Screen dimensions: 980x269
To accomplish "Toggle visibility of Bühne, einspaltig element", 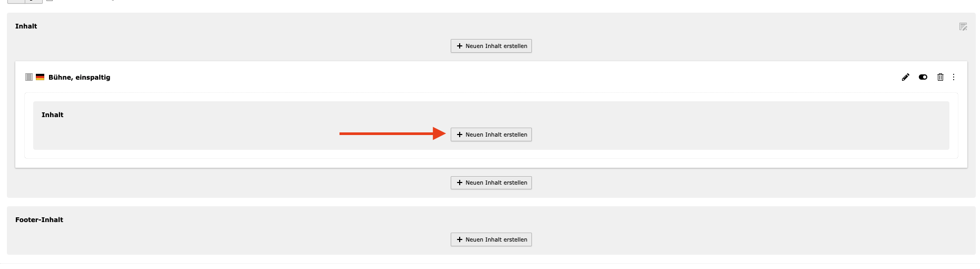I will point(923,77).
